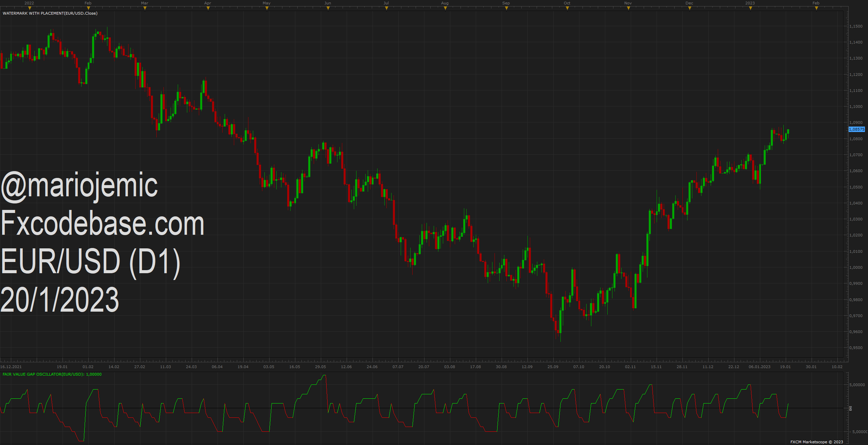Click the 5,00000 oscillator axis label
Screen dimensions: 868x445
click(857, 385)
